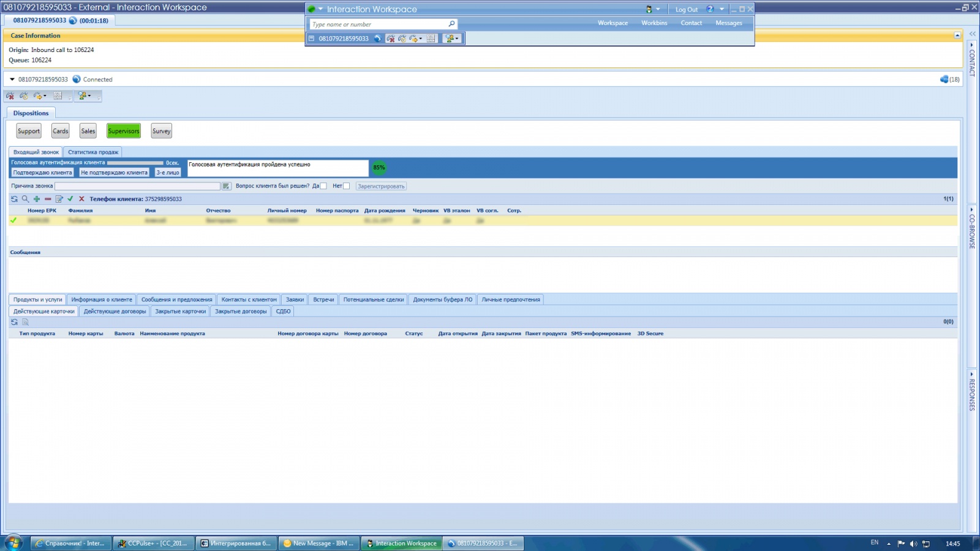Open the Contact menu

pyautogui.click(x=692, y=23)
